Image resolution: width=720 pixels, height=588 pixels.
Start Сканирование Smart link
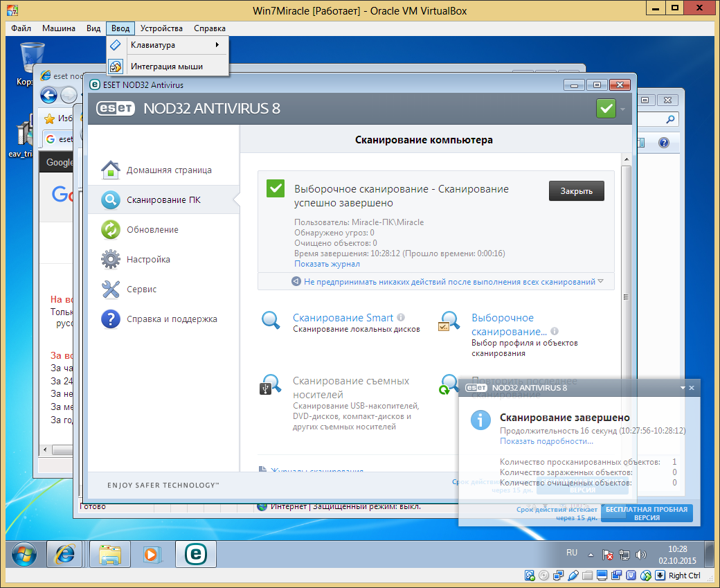[x=343, y=318]
